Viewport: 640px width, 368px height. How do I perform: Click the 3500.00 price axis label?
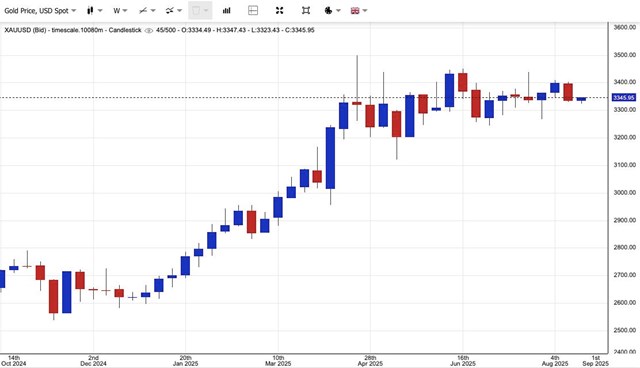624,55
